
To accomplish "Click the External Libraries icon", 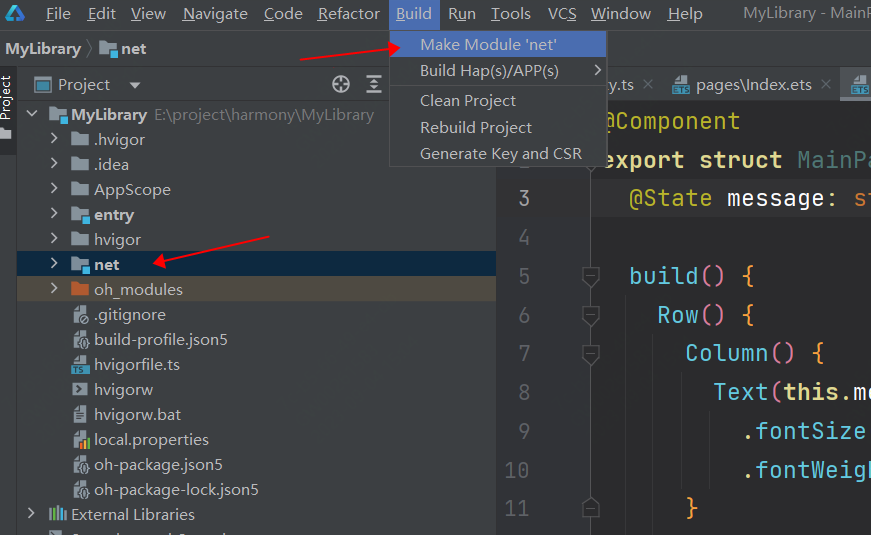I will 58,515.
